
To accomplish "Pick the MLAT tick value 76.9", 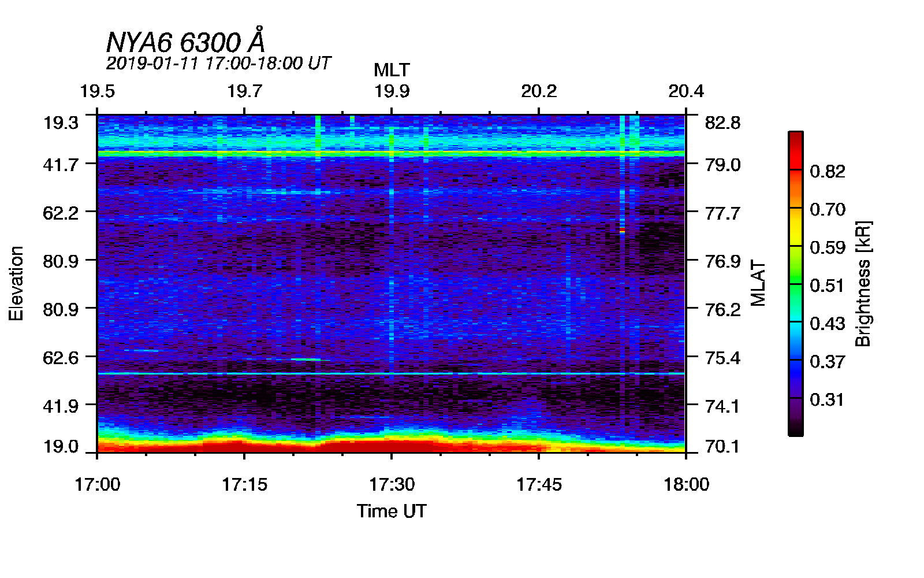I will coord(722,261).
